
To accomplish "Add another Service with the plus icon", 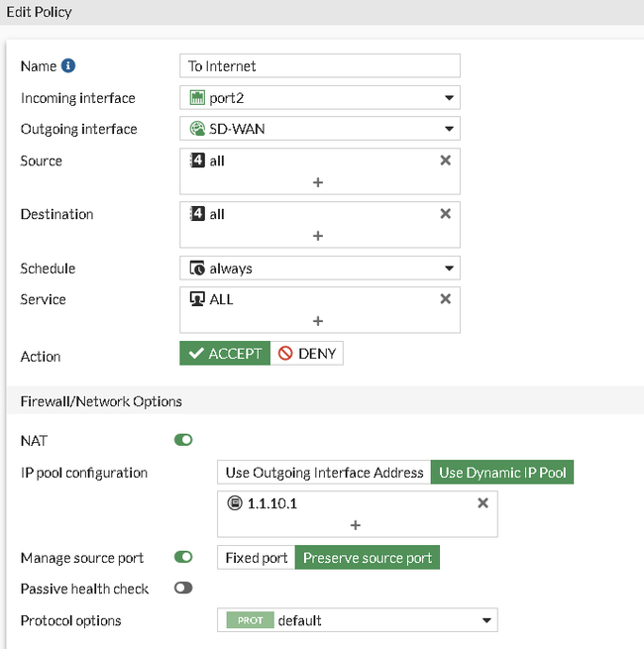I will click(x=318, y=321).
